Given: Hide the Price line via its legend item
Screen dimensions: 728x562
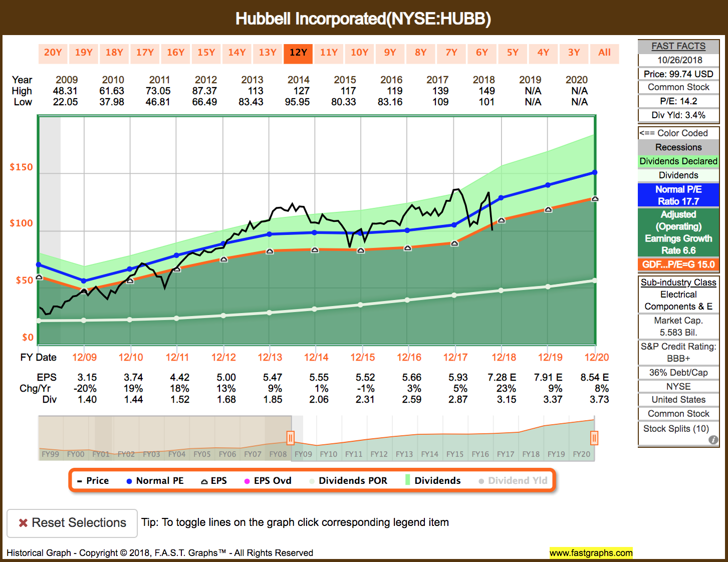Looking at the screenshot, I should [80, 480].
